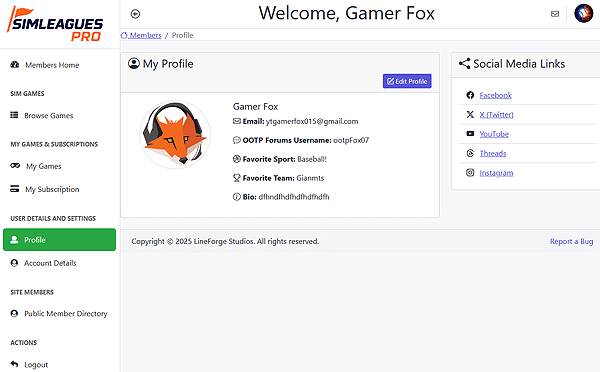
Task: Open My Games in the sidebar
Action: click(x=59, y=166)
